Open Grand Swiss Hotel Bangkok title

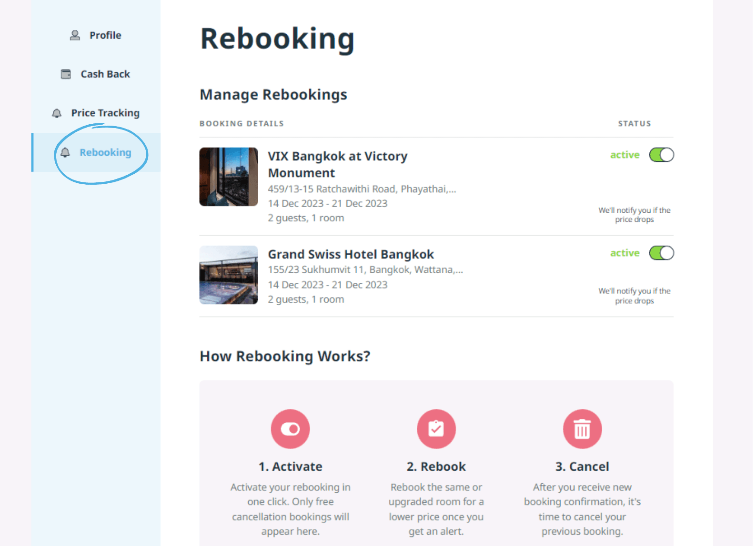[351, 254]
